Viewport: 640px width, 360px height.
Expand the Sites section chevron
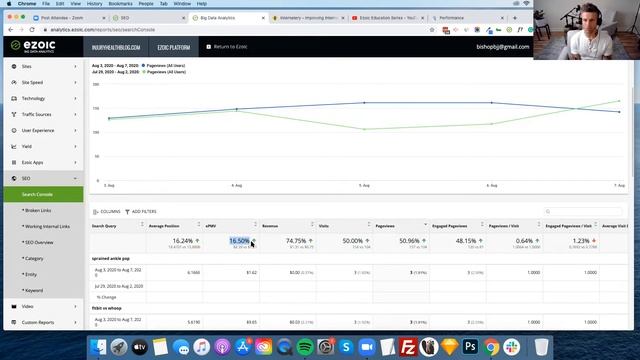75,66
